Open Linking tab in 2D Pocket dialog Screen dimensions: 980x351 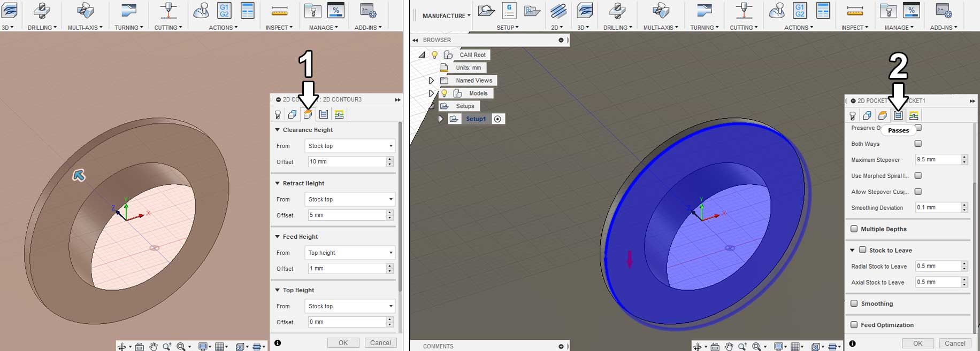[914, 116]
